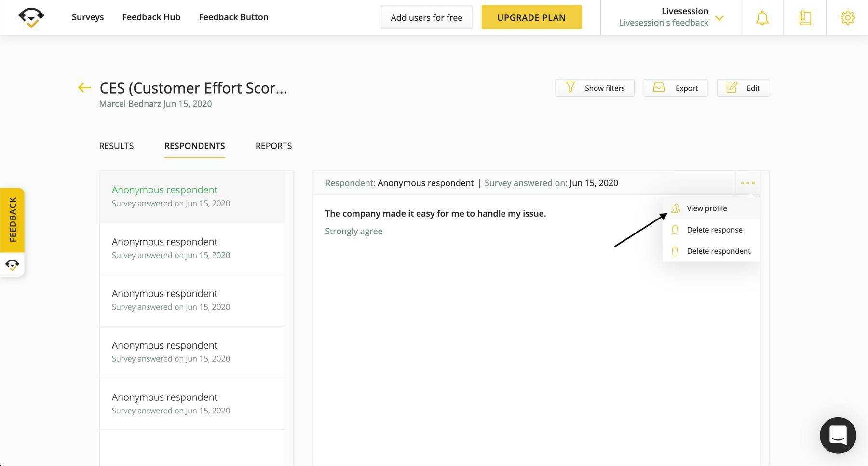868x466 pixels.
Task: Click the Survicate logo in the header
Action: click(x=31, y=18)
